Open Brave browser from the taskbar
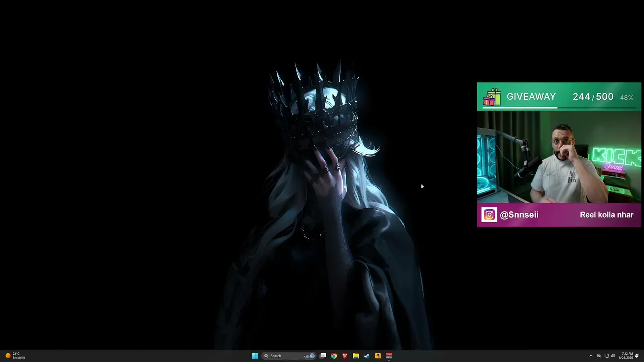 345,356
